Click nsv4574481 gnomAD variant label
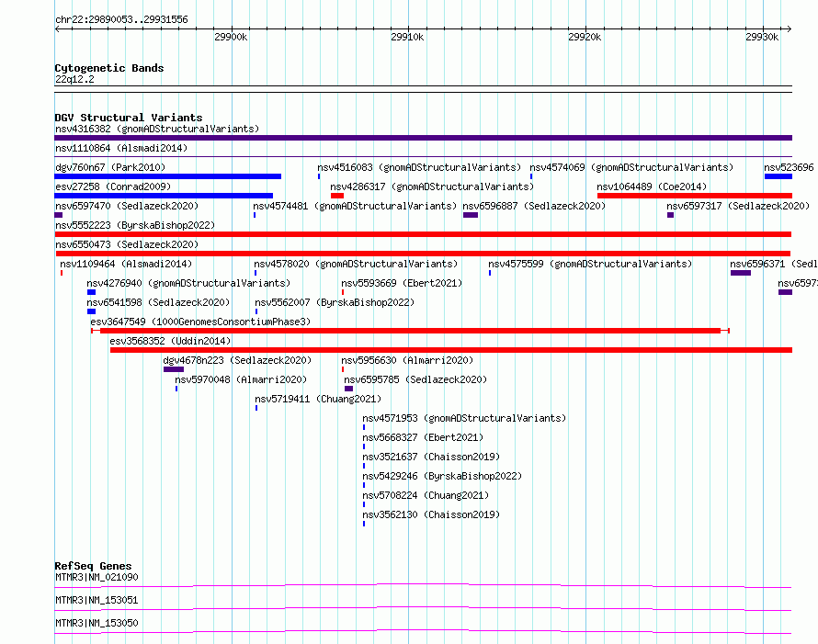 (355, 206)
